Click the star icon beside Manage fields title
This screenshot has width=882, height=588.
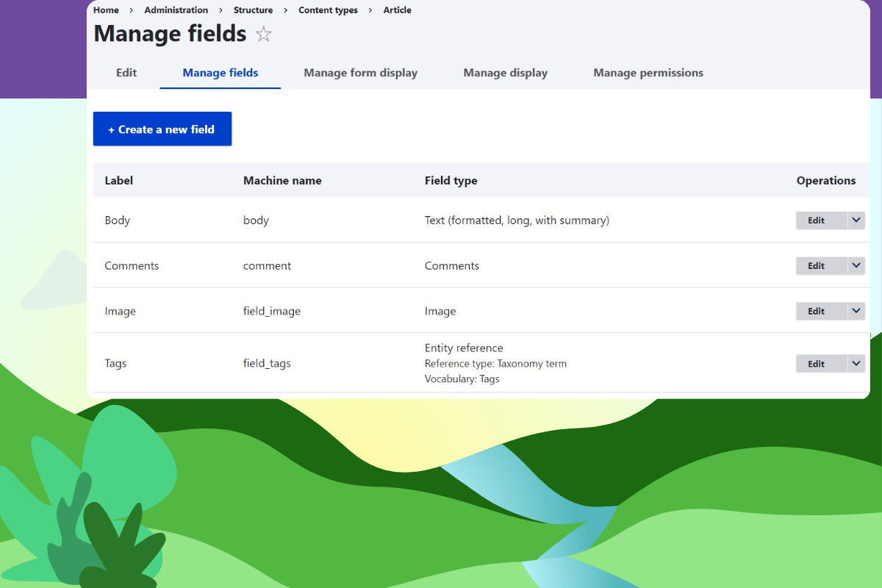click(x=263, y=34)
